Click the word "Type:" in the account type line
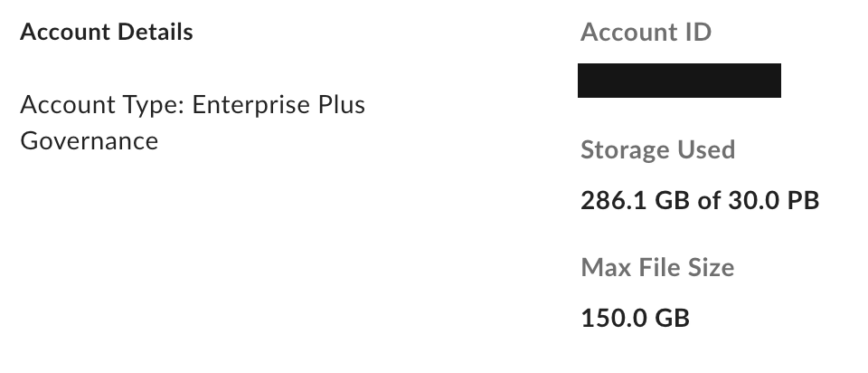Viewport: 868px width, 373px height. (153, 105)
